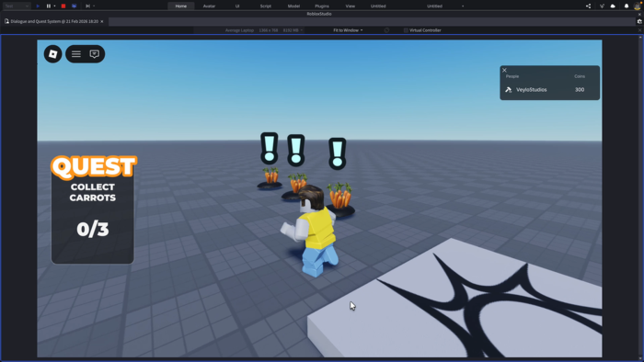
Task: Expand the arrow beside the second Untitled
Action: click(463, 6)
